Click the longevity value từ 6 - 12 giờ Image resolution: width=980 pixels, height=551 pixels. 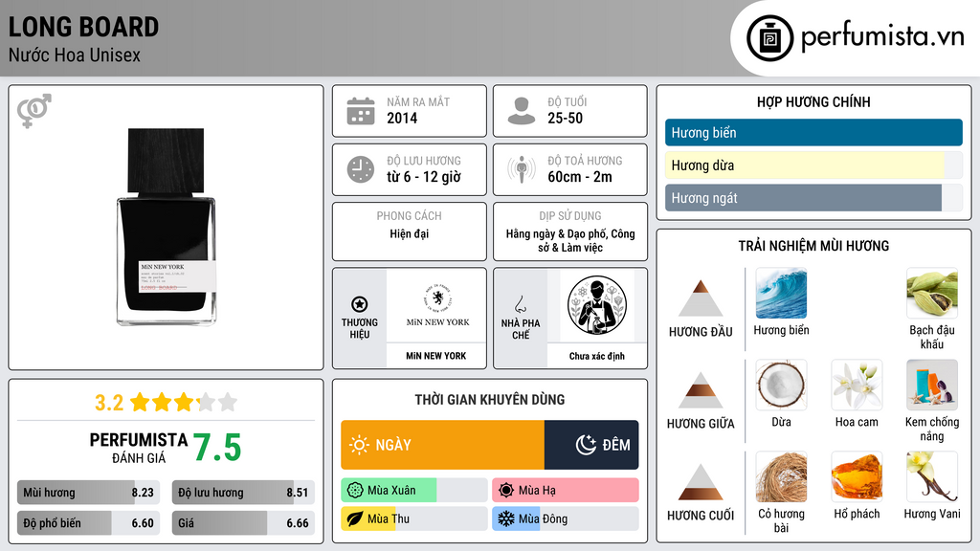(424, 177)
